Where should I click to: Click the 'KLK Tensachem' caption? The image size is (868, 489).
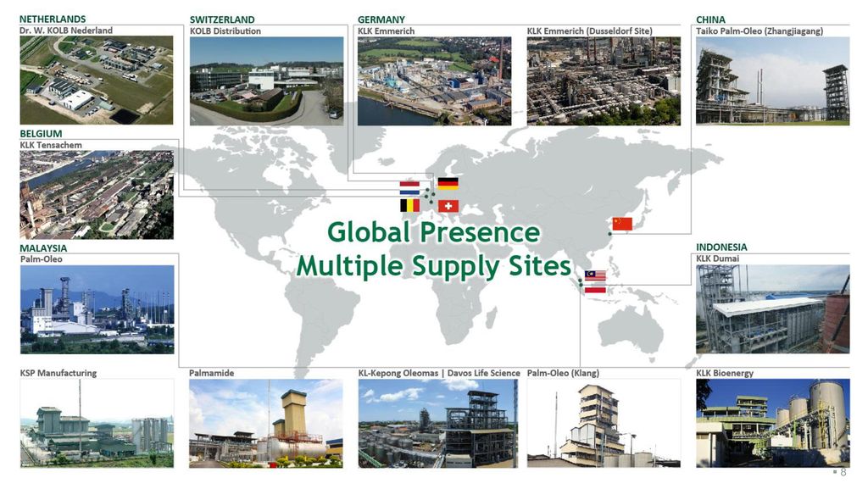click(51, 145)
